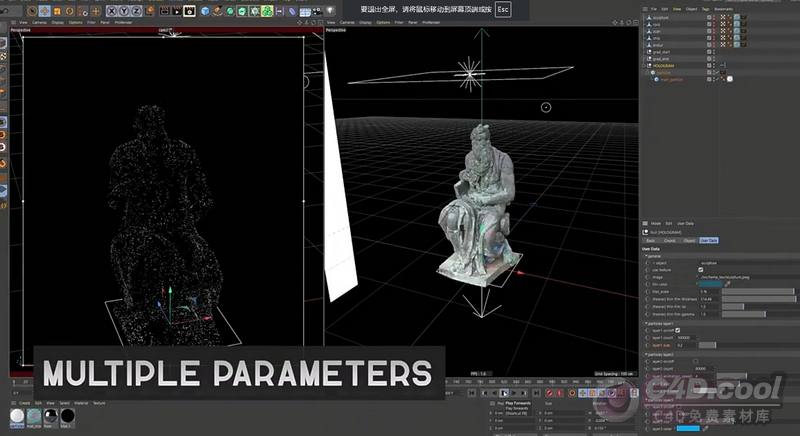Screen dimensions: 800x436
Task: Toggle the layer1 on/off checkbox
Action: (x=678, y=330)
